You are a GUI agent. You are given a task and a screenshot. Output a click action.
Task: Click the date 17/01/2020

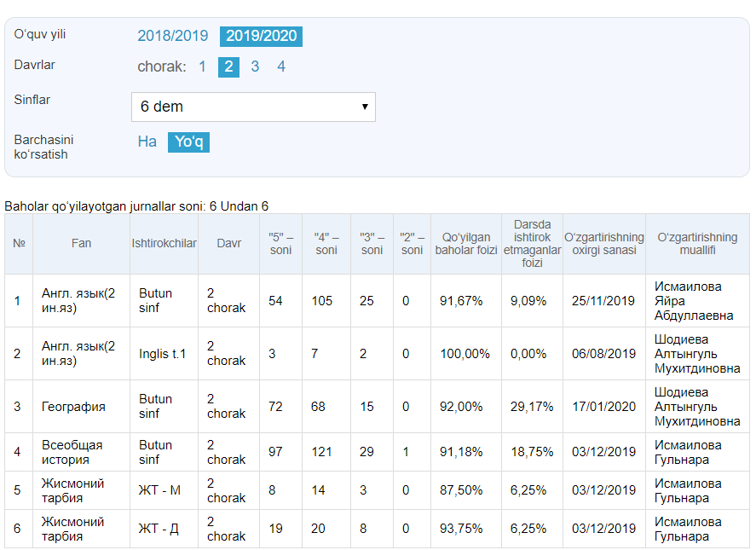603,407
